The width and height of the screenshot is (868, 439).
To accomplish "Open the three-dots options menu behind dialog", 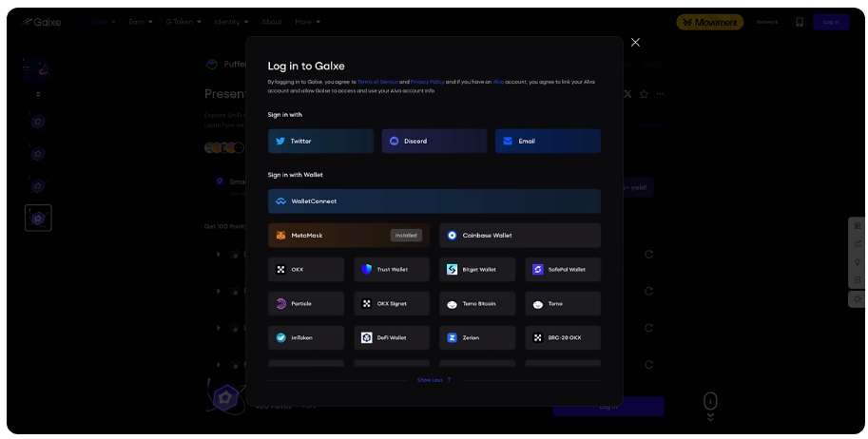I will pos(660,94).
